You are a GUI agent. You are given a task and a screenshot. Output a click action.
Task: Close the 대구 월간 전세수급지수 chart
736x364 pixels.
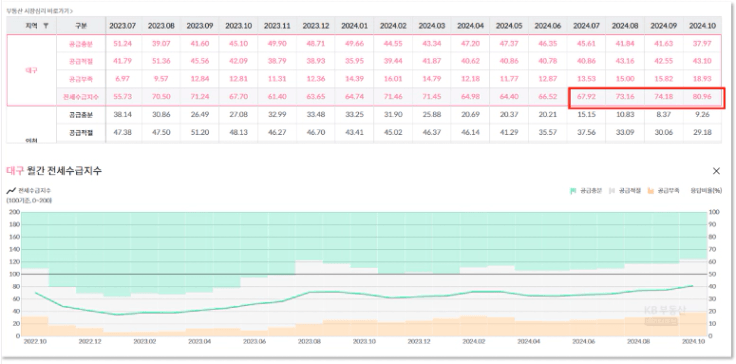click(716, 171)
